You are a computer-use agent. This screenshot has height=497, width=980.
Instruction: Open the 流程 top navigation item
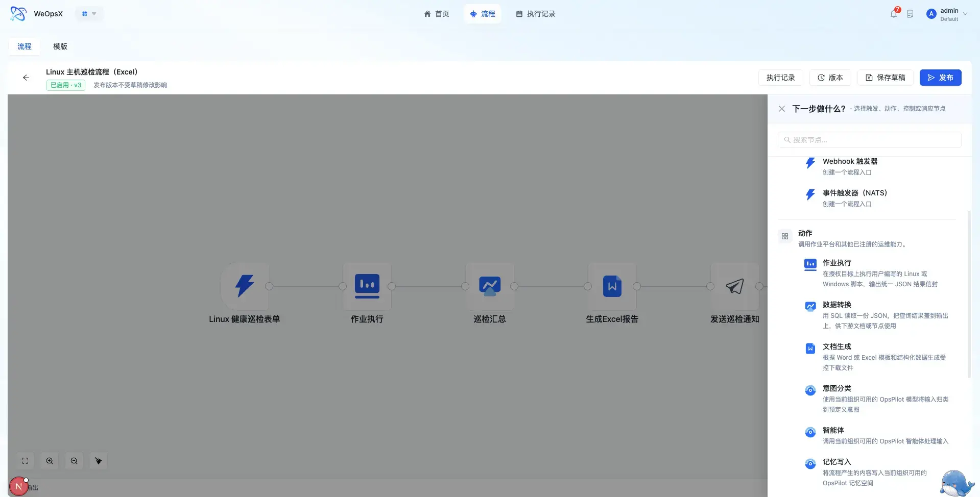[x=483, y=14]
